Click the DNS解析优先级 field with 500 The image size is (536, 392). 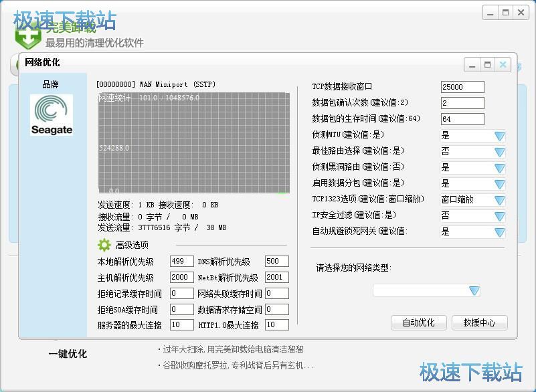point(277,261)
